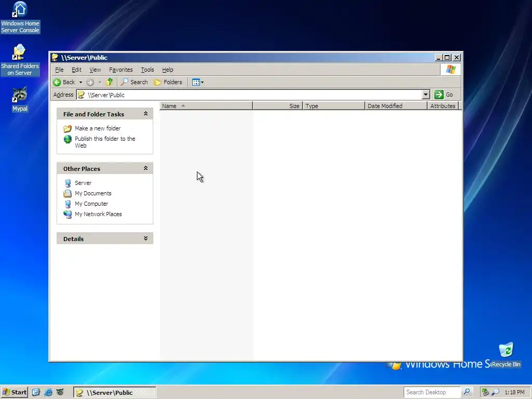Screen dimensions: 532x399
Task: Open My Computer from Other Places
Action: (91, 204)
